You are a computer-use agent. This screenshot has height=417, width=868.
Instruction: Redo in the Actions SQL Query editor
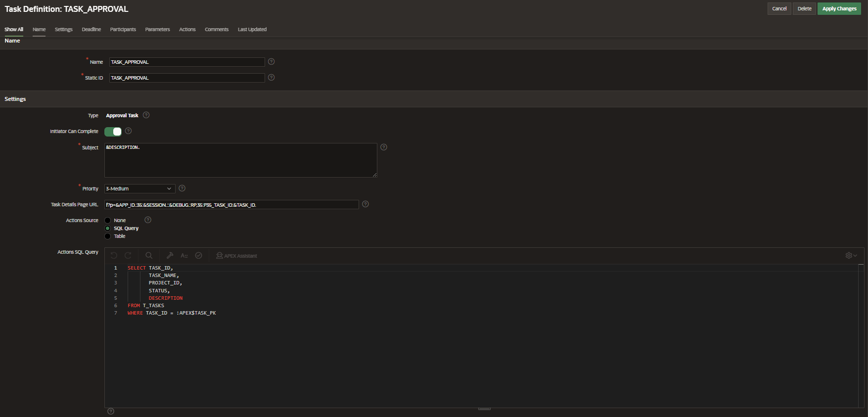coord(128,256)
